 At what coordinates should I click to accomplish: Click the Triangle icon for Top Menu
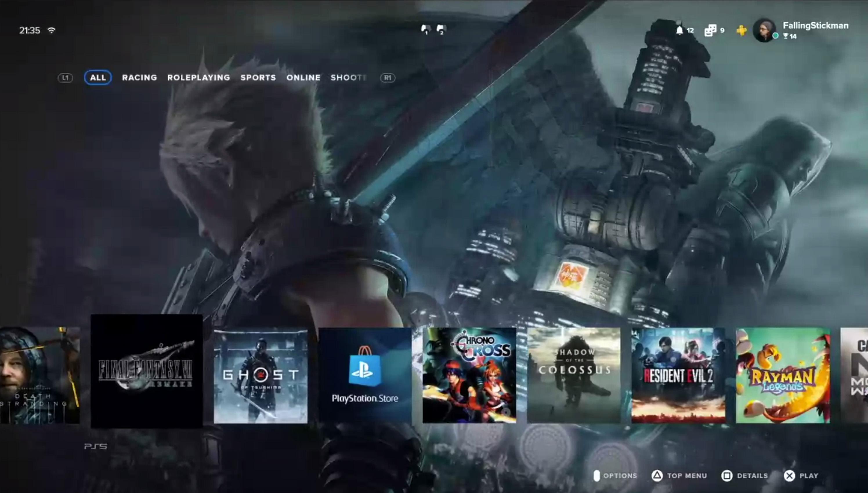tap(657, 476)
